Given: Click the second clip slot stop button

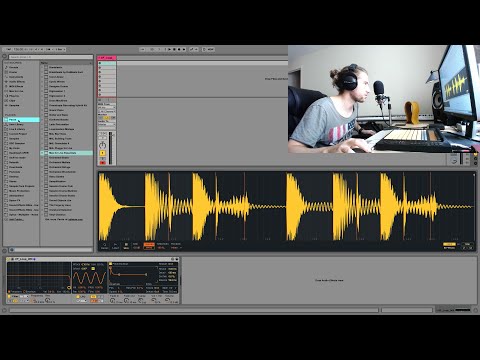Looking at the screenshot, I should coord(100,68).
